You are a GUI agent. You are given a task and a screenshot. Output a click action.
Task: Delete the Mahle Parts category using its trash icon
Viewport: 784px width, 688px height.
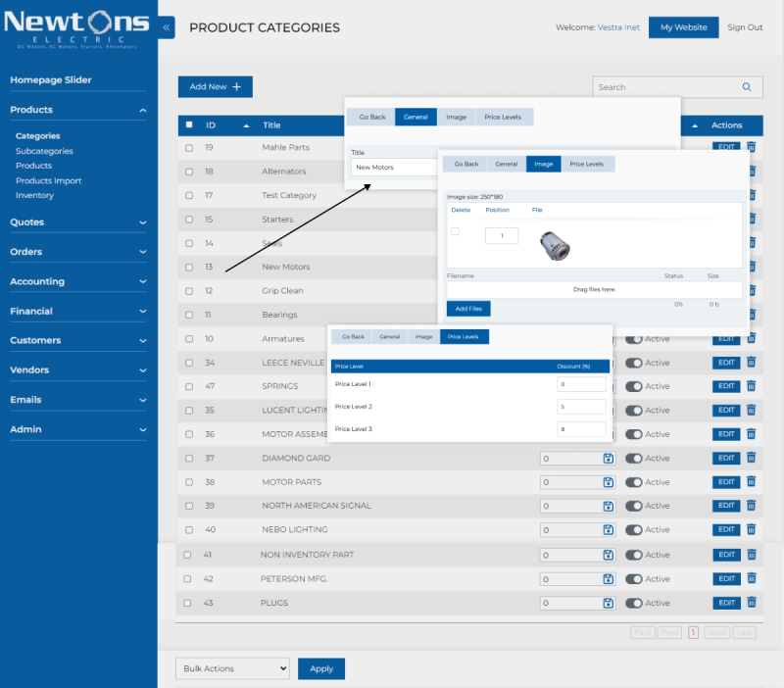[x=752, y=147]
